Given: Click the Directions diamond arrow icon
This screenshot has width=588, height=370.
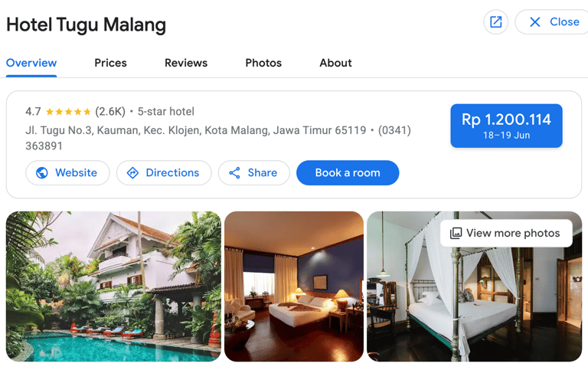Looking at the screenshot, I should (x=132, y=172).
